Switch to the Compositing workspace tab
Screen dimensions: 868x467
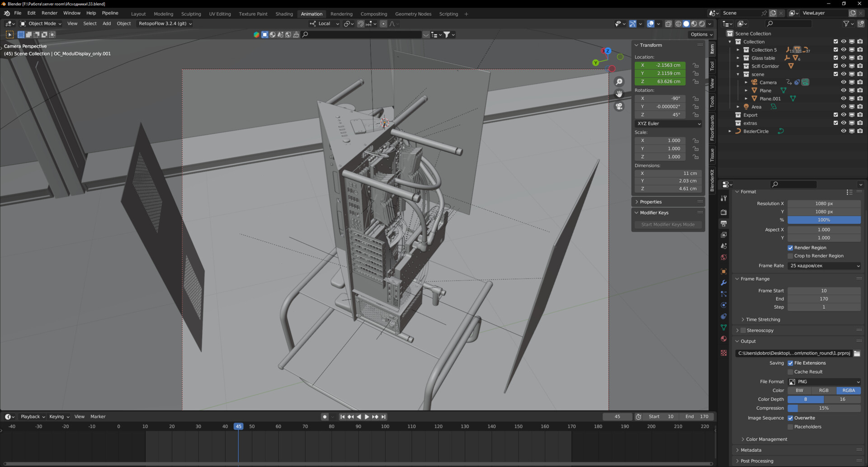pos(374,14)
